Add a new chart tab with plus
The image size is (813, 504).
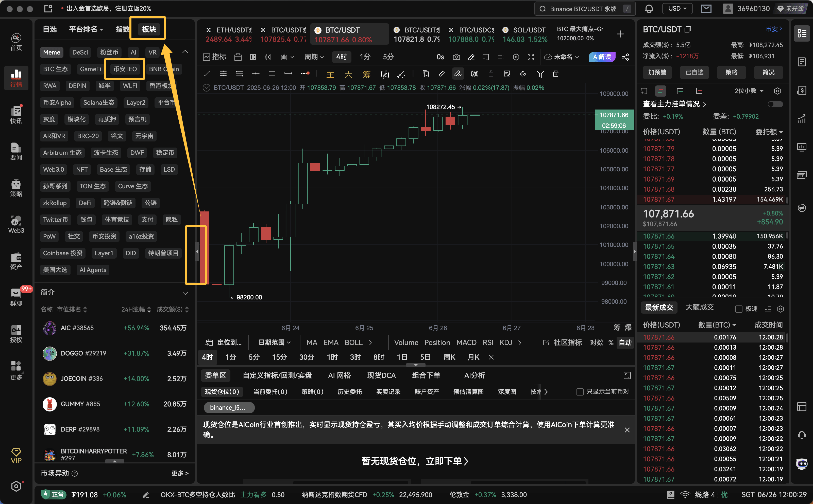tap(620, 34)
